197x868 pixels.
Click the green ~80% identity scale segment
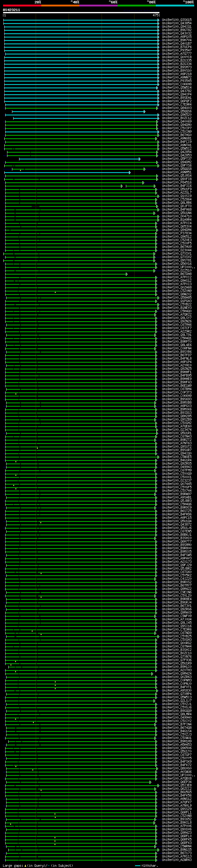136,6
